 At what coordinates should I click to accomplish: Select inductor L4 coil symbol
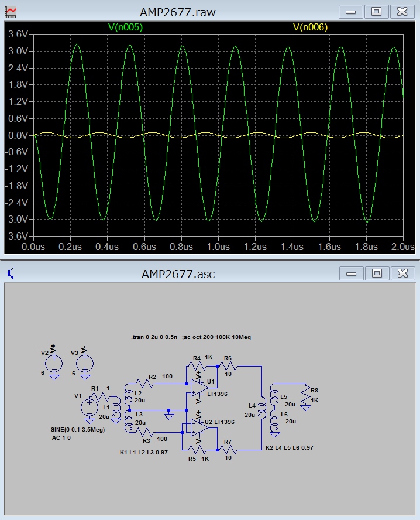pyautogui.click(x=262, y=407)
